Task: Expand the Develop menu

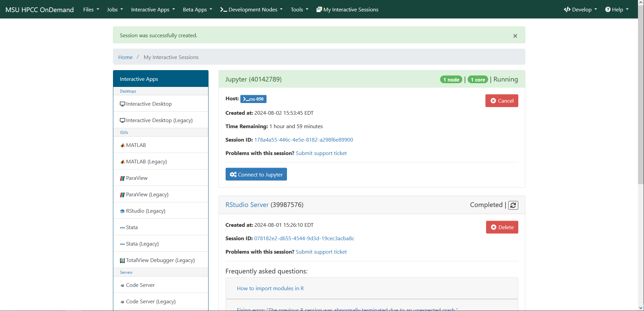Action: coord(580,9)
